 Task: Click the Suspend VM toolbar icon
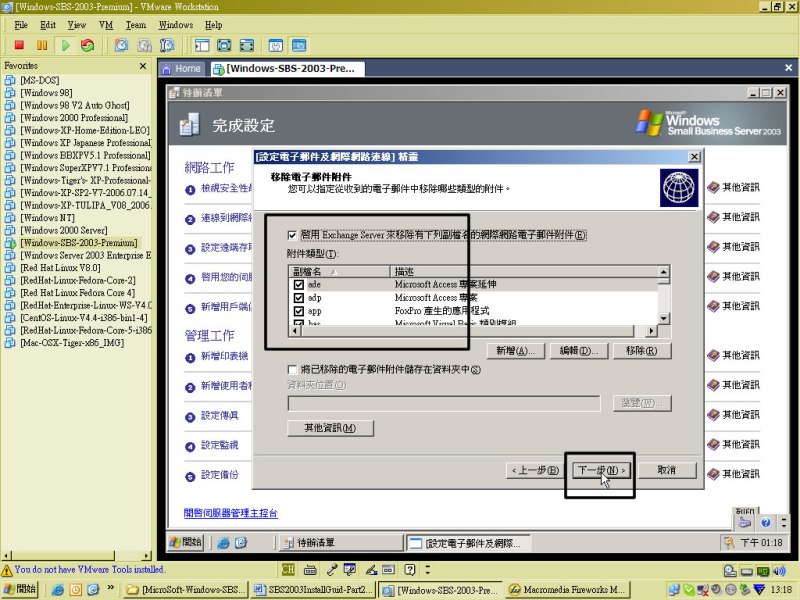(x=42, y=45)
